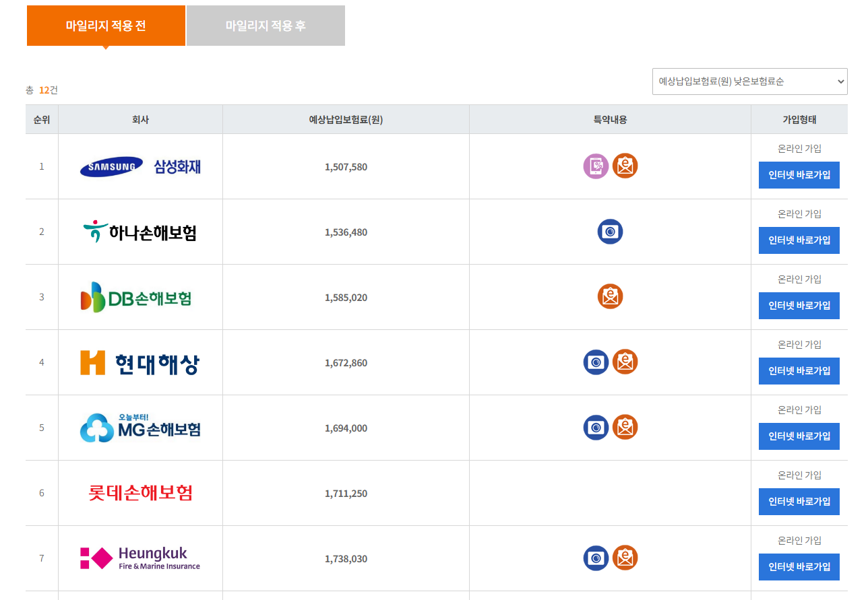
Task: Click the orange email icon in Heungkuk row
Action: [x=625, y=558]
